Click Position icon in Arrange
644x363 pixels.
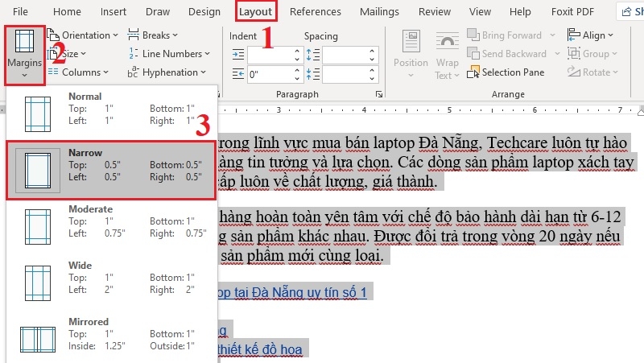pyautogui.click(x=411, y=41)
